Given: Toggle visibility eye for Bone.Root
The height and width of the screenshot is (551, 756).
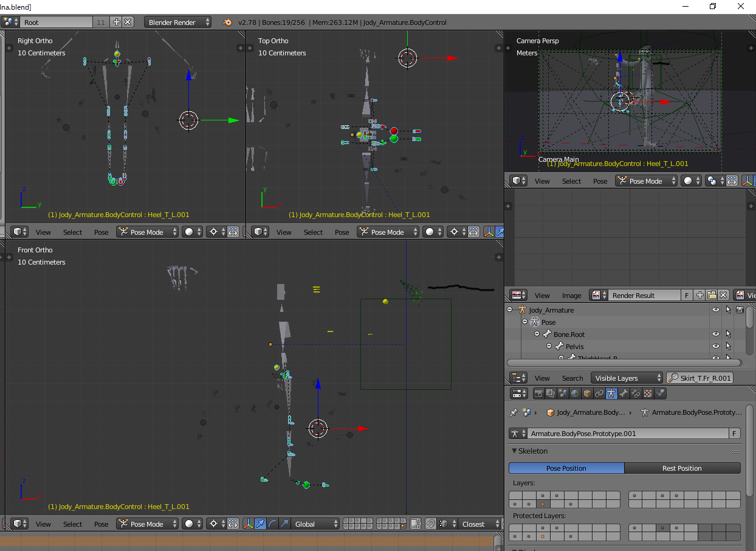Looking at the screenshot, I should pos(716,334).
